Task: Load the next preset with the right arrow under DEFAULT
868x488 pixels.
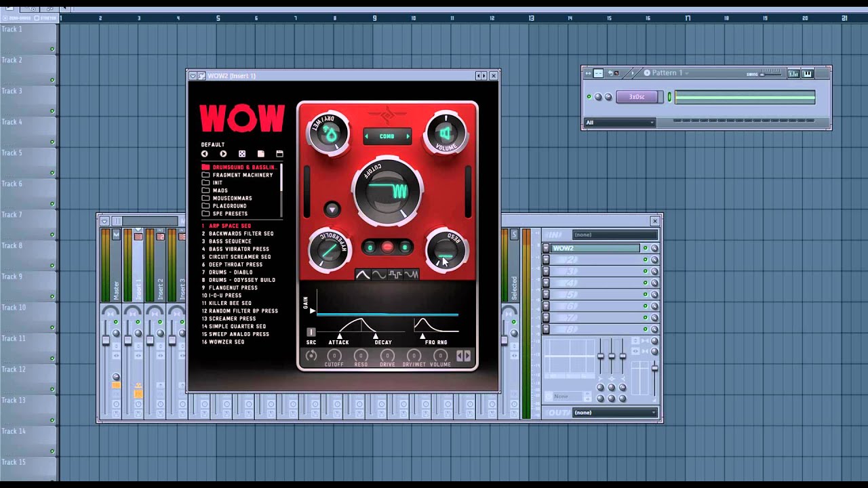Action: click(223, 154)
